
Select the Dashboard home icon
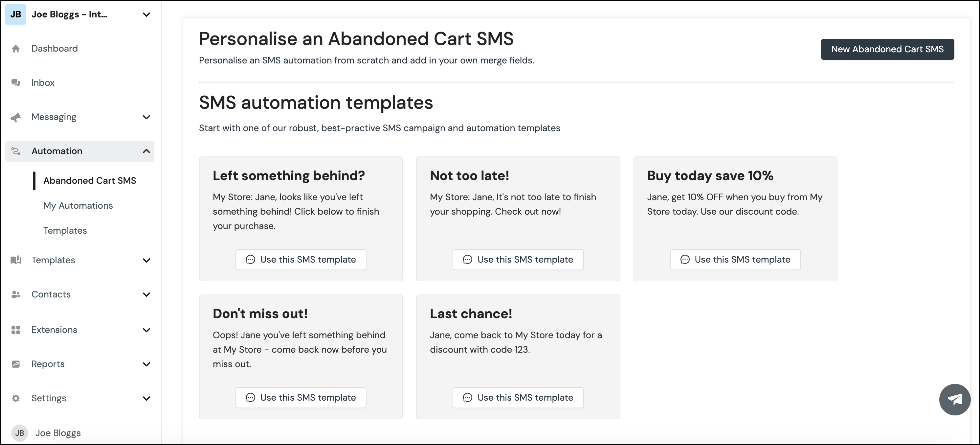pyautogui.click(x=16, y=48)
